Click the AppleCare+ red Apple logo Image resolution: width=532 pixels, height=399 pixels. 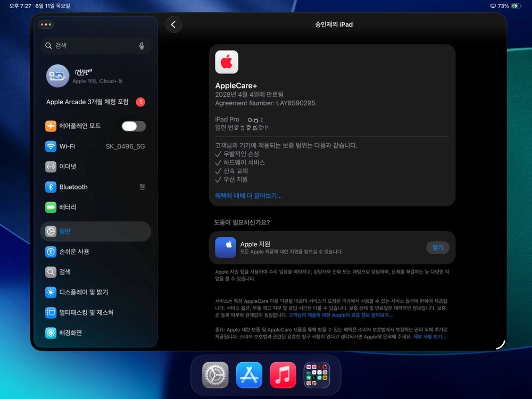click(227, 62)
